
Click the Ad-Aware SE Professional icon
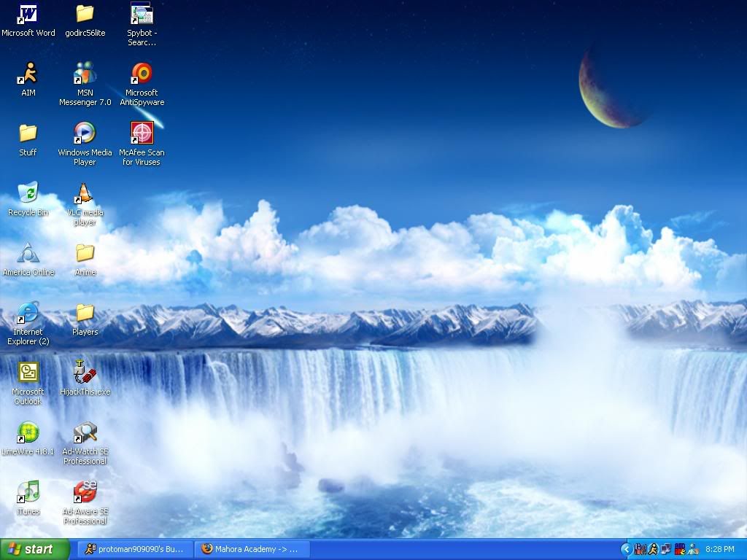click(x=85, y=492)
